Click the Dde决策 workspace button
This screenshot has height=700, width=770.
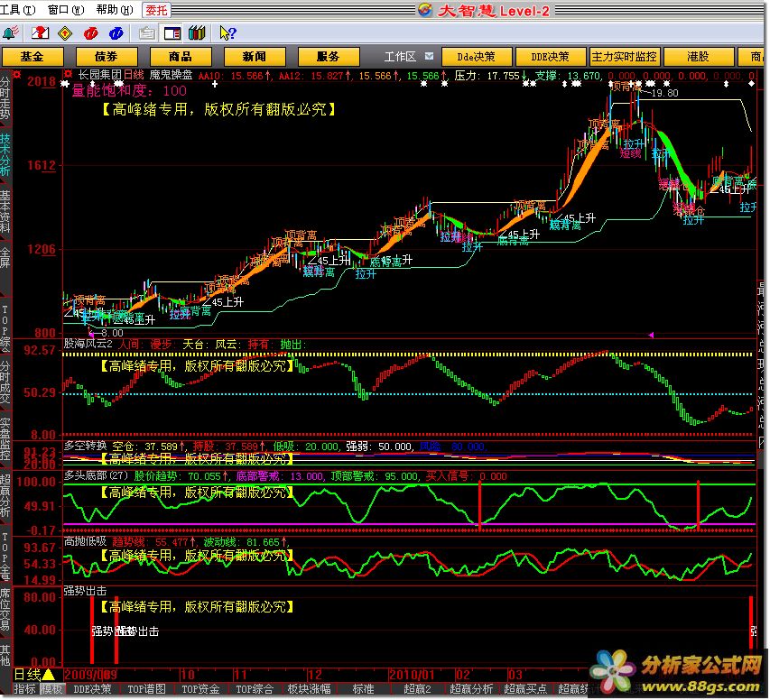click(477, 57)
